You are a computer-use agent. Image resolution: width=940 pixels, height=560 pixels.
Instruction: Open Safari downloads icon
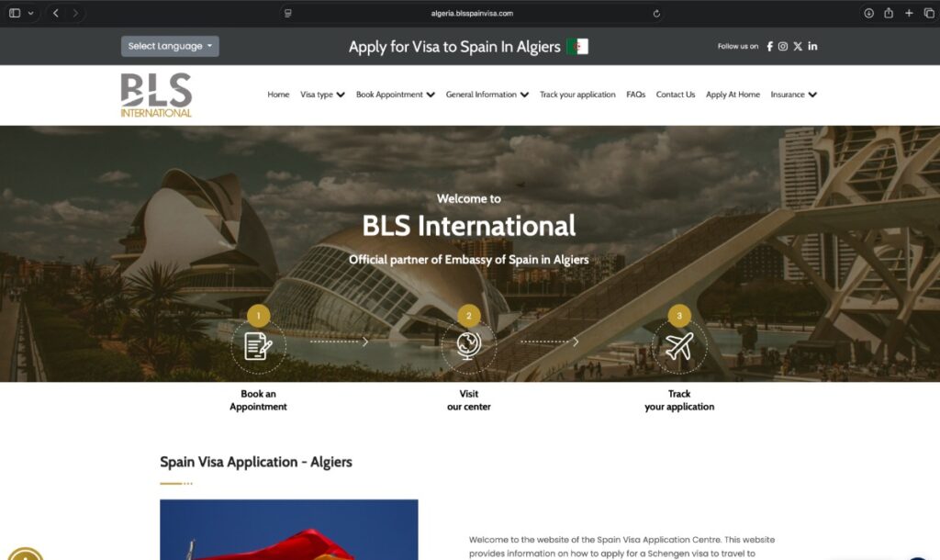tap(868, 13)
